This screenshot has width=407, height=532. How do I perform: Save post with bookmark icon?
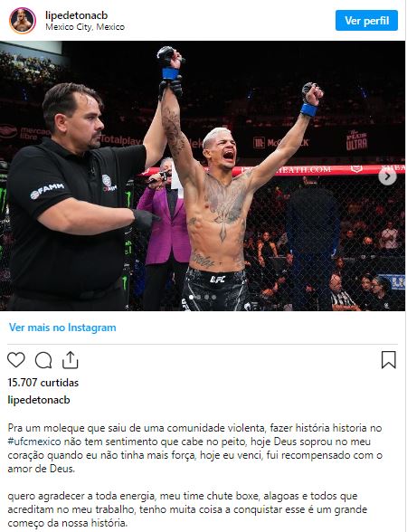coord(389,360)
